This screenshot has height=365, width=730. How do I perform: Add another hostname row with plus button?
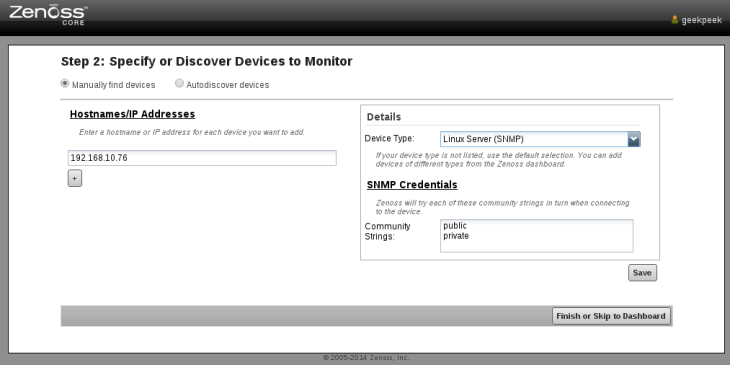coord(75,178)
